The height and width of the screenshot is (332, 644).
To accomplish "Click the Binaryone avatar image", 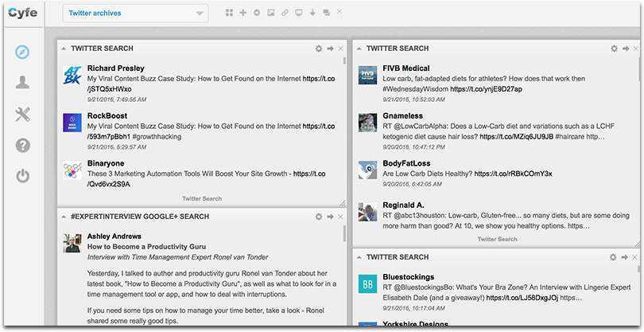I will 72,170.
